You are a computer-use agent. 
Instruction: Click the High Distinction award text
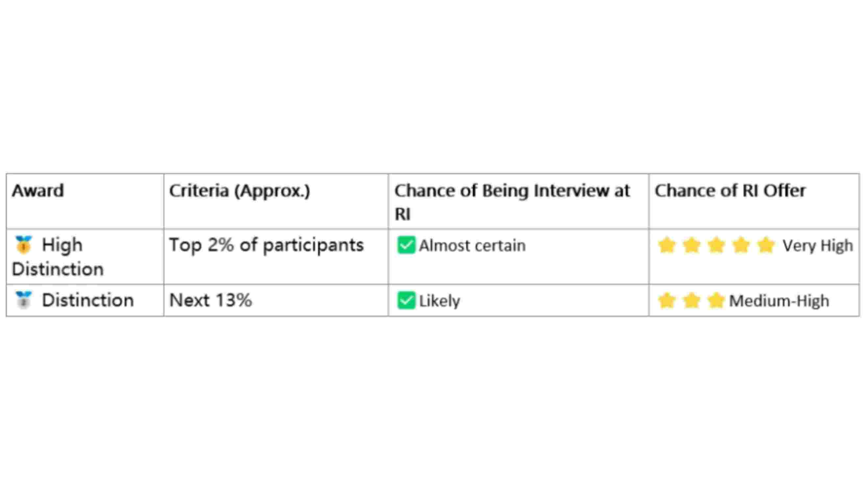pyautogui.click(x=57, y=257)
